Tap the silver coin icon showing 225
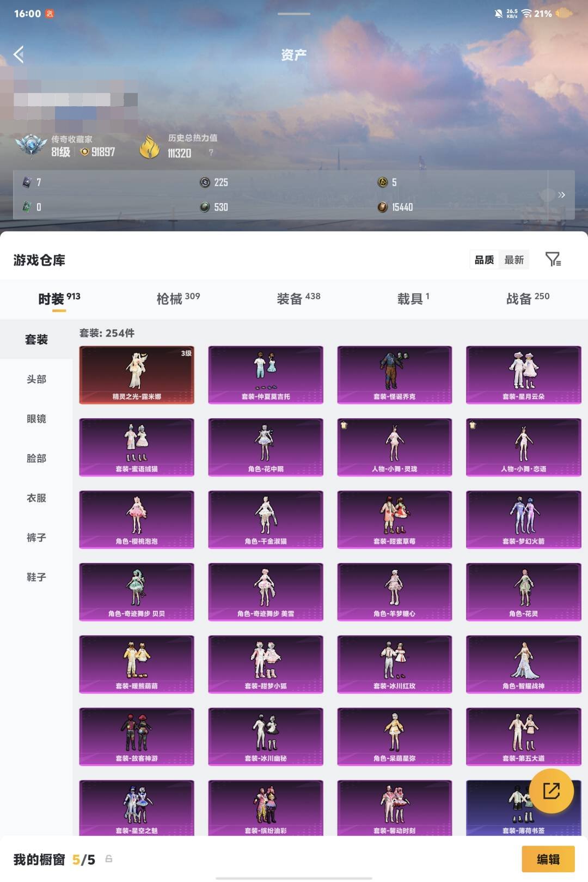This screenshot has height=882, width=588. [x=205, y=182]
